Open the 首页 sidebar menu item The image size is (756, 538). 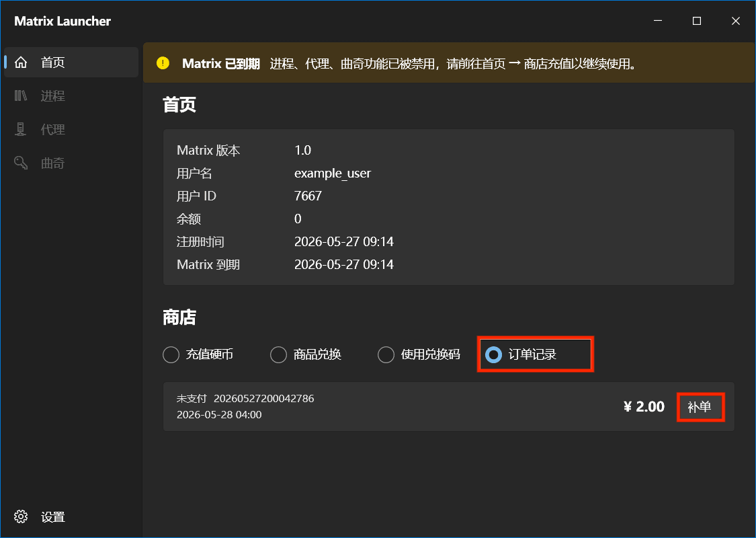pyautogui.click(x=71, y=63)
